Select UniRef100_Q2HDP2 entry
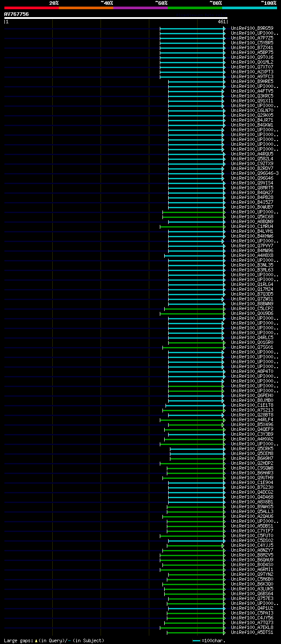This screenshot has height=644, width=281. point(252,463)
